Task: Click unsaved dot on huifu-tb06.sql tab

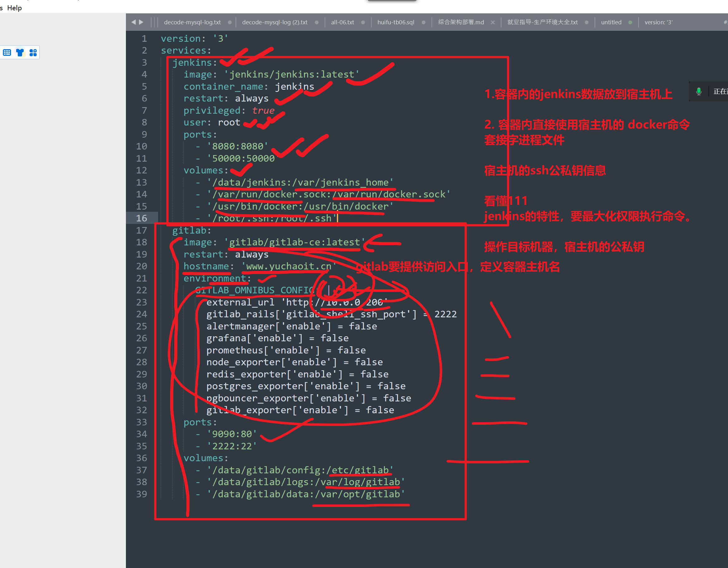Action: [423, 22]
